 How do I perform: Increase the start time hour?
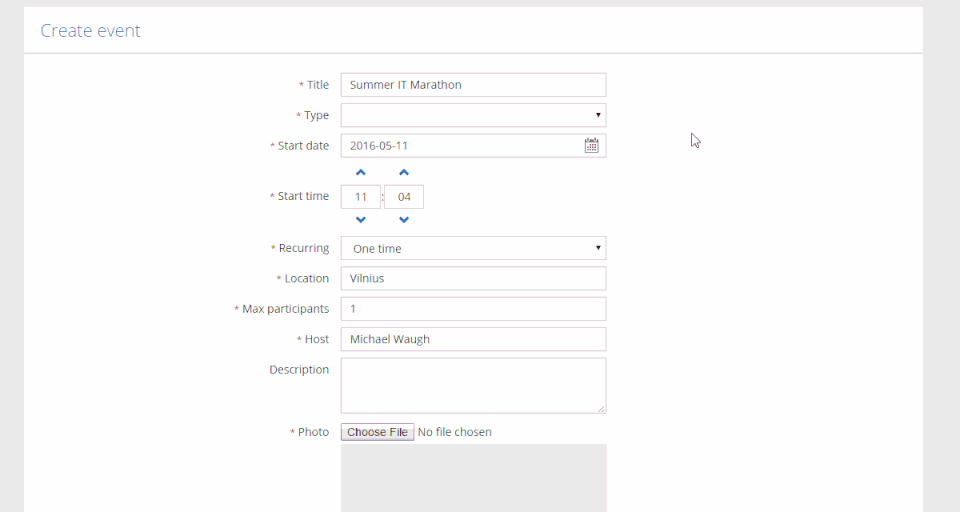[361, 173]
